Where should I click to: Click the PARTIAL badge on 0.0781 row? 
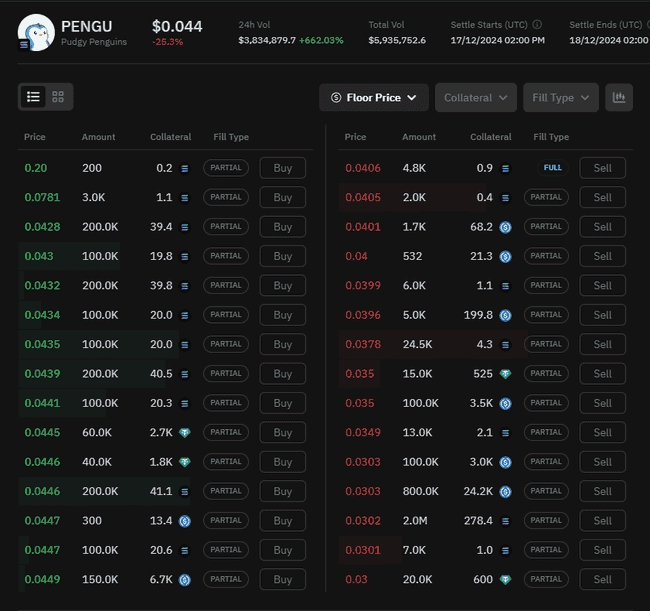[226, 198]
